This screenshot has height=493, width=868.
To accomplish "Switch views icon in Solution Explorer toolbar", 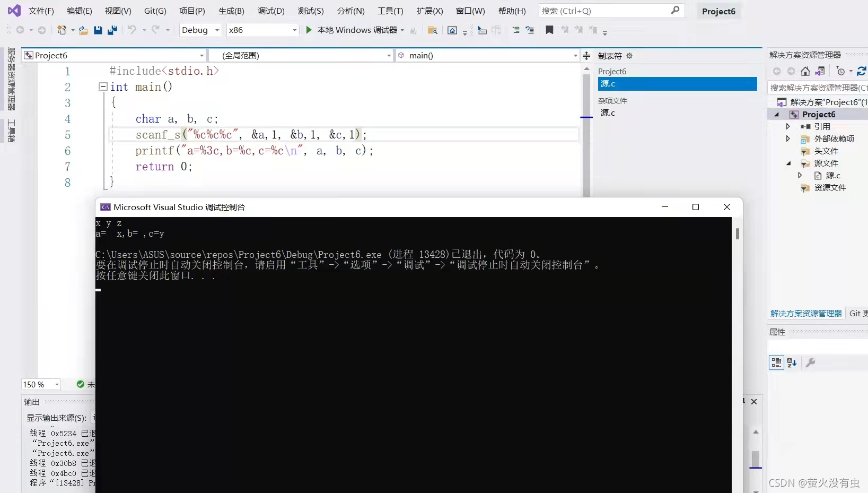I will 820,71.
